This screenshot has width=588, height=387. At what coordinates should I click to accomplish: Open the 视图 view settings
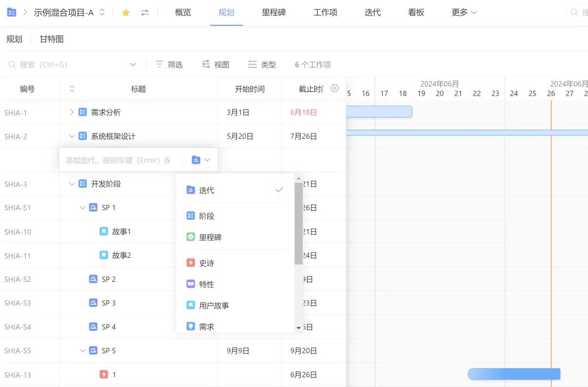click(x=216, y=64)
